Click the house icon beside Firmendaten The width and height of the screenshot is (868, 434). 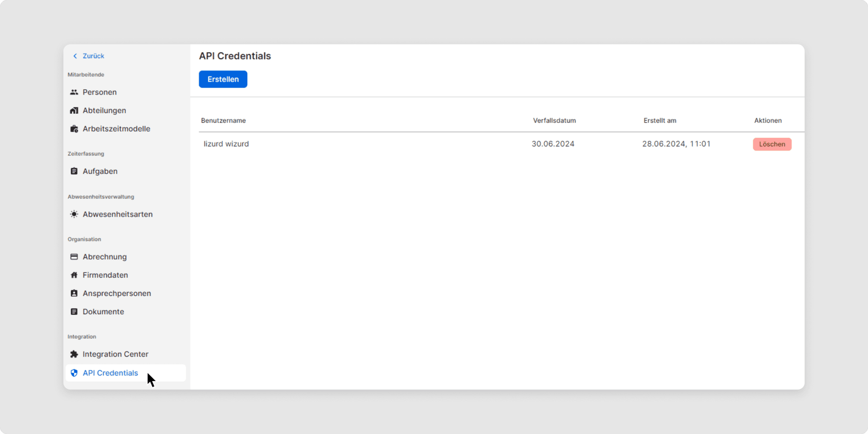coord(74,275)
